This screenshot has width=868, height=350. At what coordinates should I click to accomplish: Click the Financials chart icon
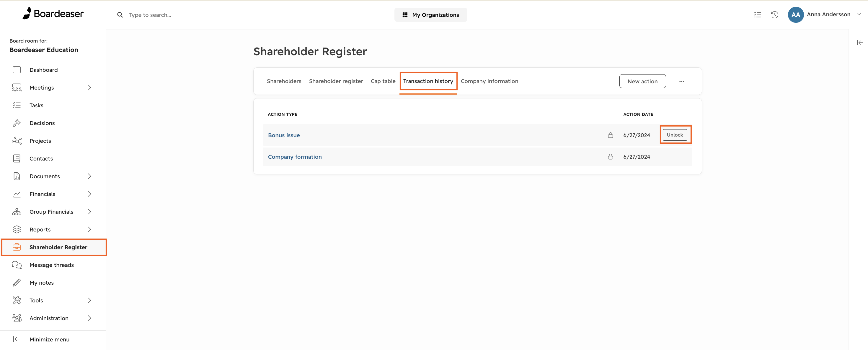(x=17, y=194)
